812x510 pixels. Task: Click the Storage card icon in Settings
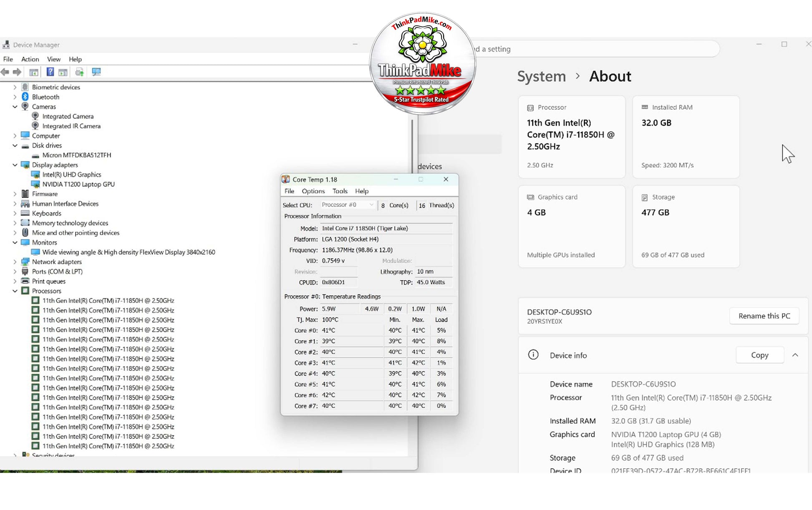[x=645, y=198]
